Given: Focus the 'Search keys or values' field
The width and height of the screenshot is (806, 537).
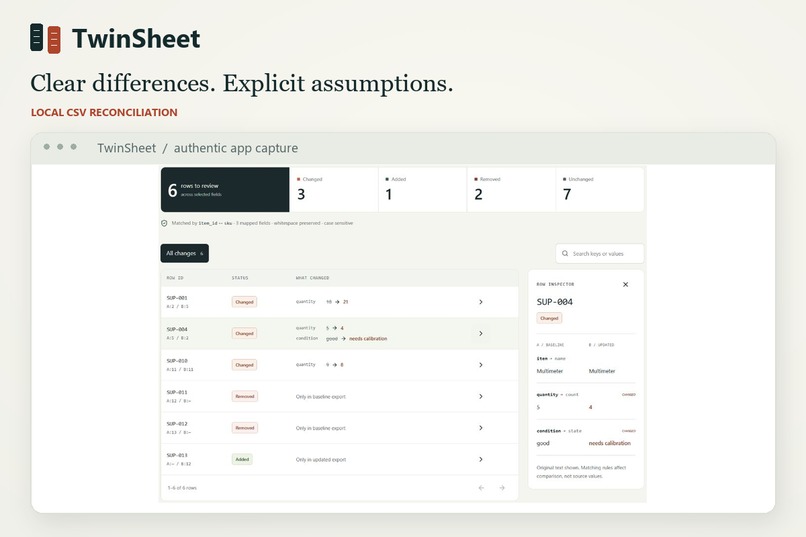Looking at the screenshot, I should [x=599, y=253].
